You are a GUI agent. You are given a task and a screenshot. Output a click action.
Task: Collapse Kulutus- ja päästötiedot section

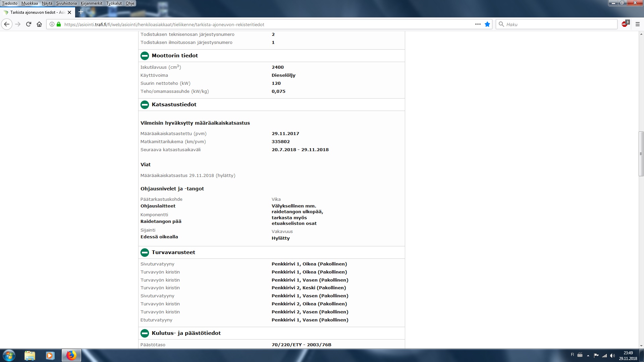click(145, 333)
